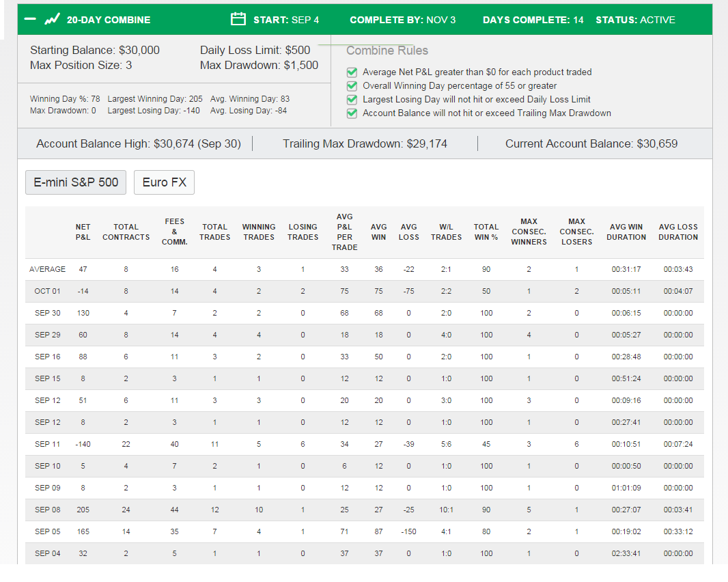This screenshot has width=728, height=582.
Task: Click the AVG WIN DURATION header
Action: coord(626,232)
